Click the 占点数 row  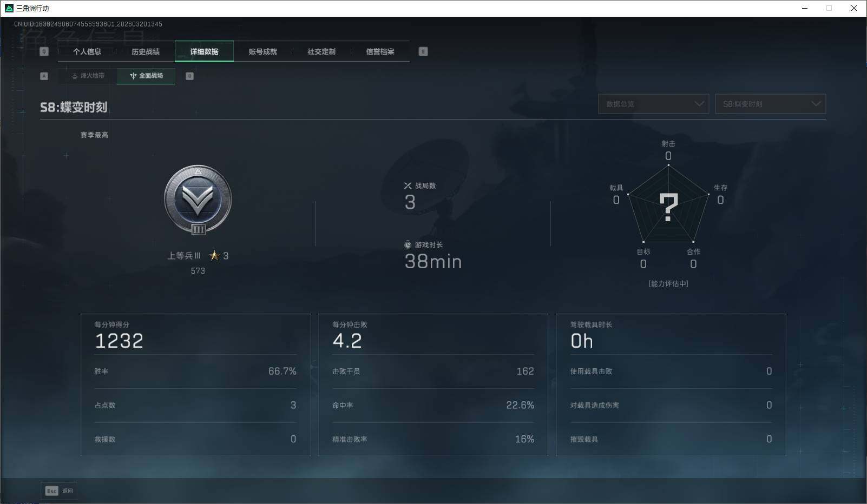195,405
